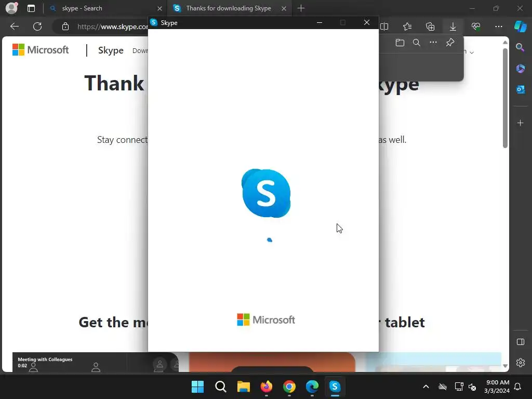Screen dimensions: 532x399
Task: Open the Edge tab actions menu icon
Action: (31, 8)
